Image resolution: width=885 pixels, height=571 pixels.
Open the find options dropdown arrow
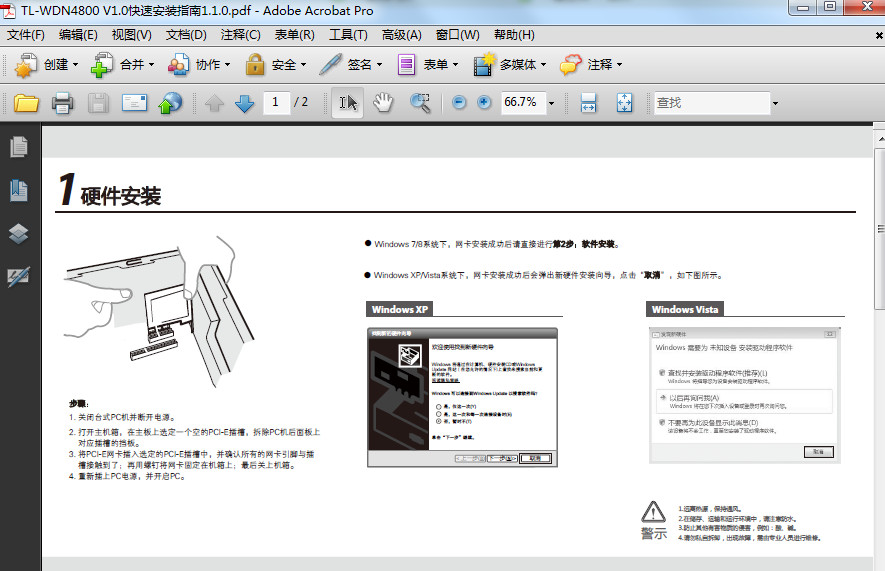pyautogui.click(x=776, y=103)
